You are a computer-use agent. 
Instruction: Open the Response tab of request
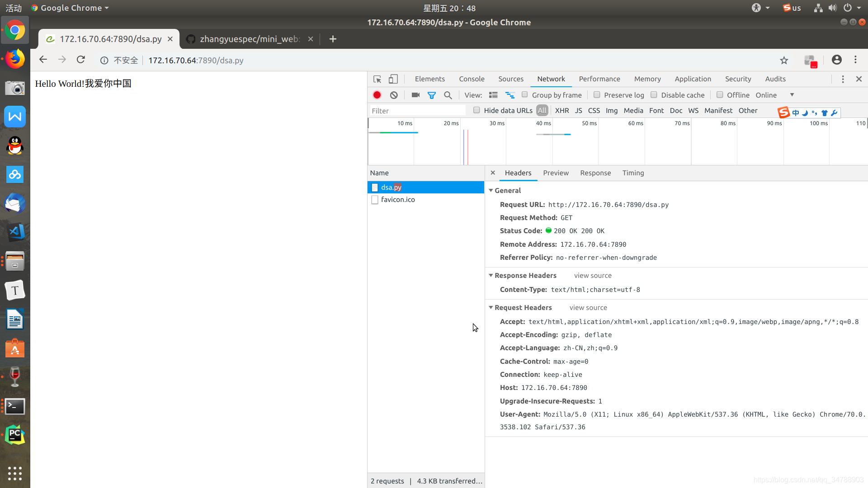pyautogui.click(x=595, y=173)
